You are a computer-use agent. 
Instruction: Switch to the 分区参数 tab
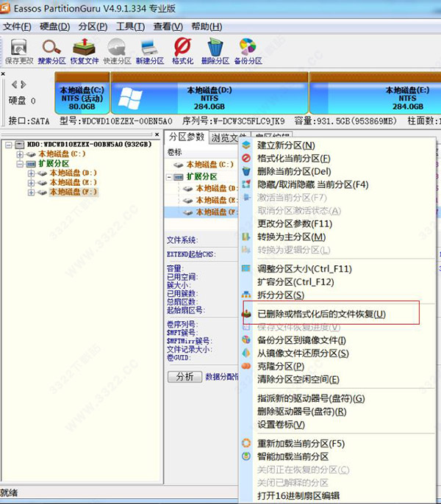point(187,137)
